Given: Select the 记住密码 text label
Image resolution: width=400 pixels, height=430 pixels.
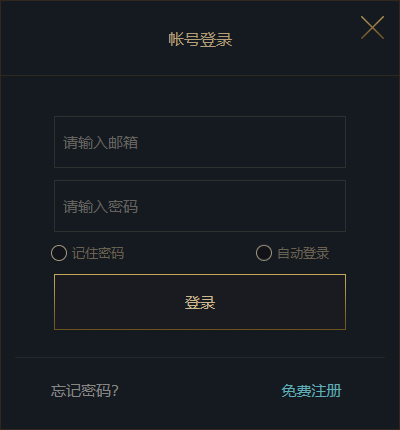Looking at the screenshot, I should [98, 253].
